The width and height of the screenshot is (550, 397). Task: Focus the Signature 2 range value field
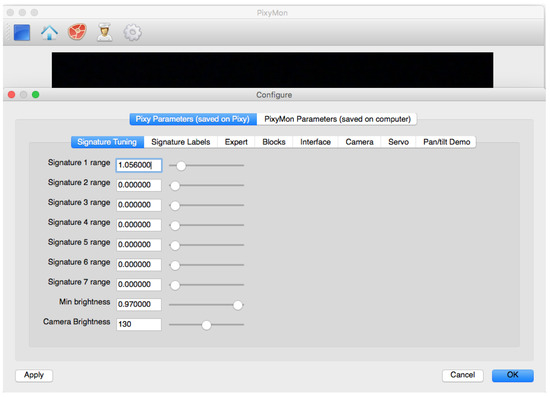pyautogui.click(x=139, y=185)
